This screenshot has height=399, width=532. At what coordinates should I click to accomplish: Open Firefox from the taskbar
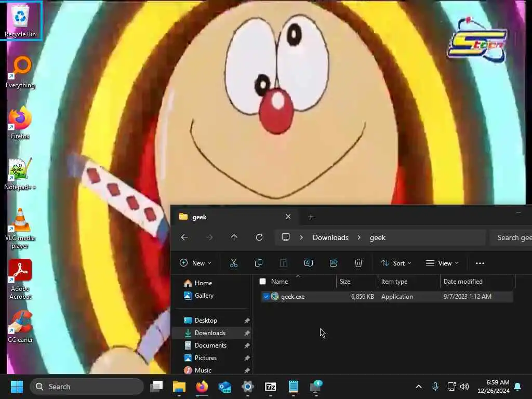202,387
